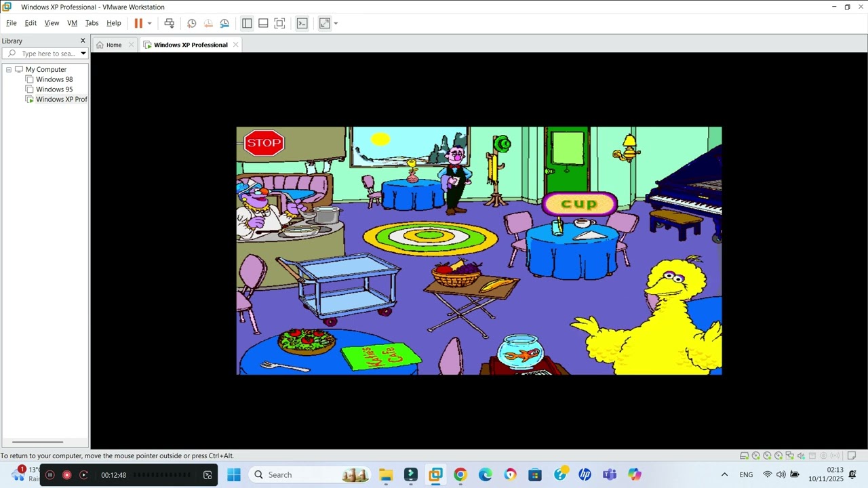Click the goldfish bowl
The height and width of the screenshot is (488, 868).
[520, 351]
